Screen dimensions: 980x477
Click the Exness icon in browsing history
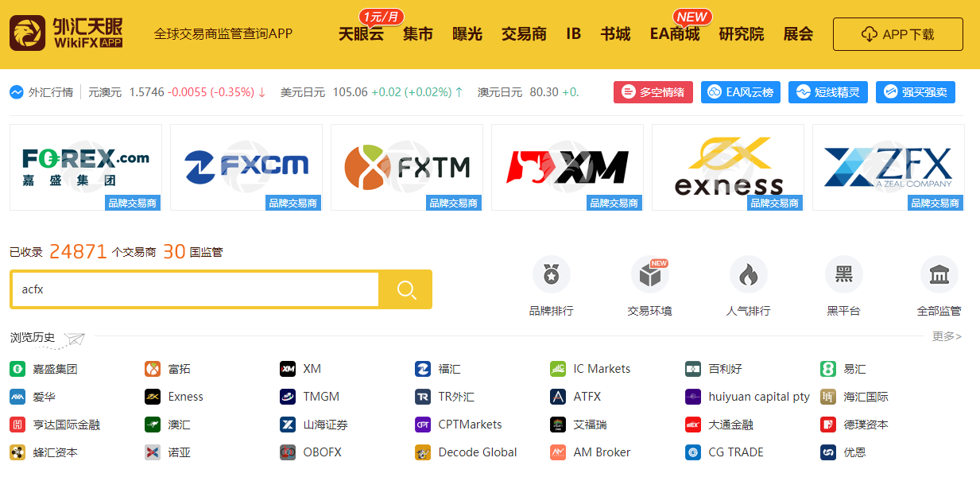click(x=153, y=397)
